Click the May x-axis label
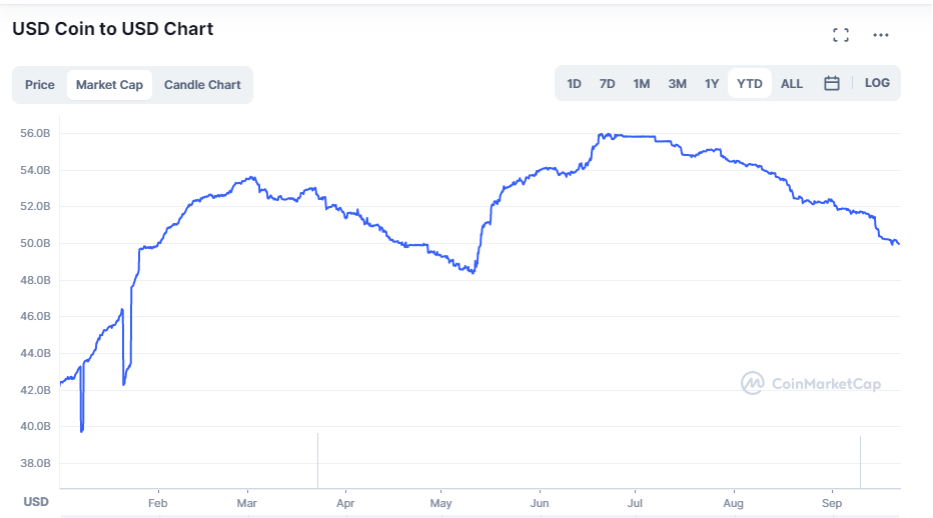The height and width of the screenshot is (518, 933). coord(441,503)
